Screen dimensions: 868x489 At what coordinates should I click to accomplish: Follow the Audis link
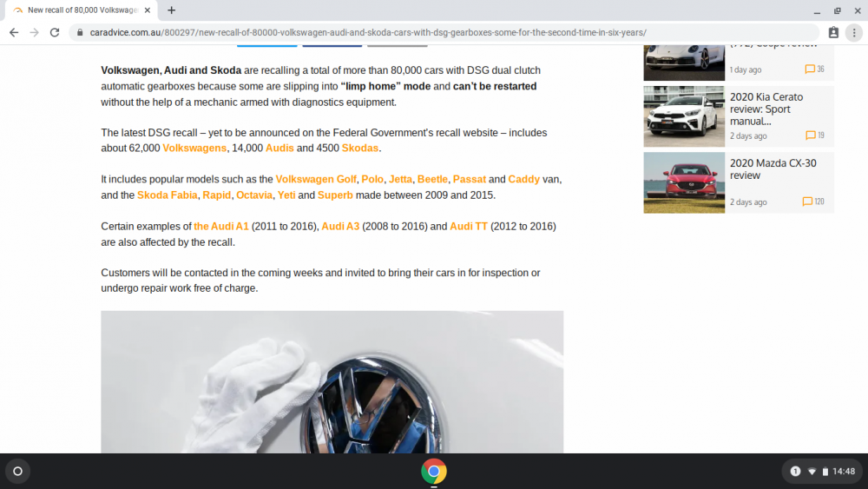click(279, 148)
